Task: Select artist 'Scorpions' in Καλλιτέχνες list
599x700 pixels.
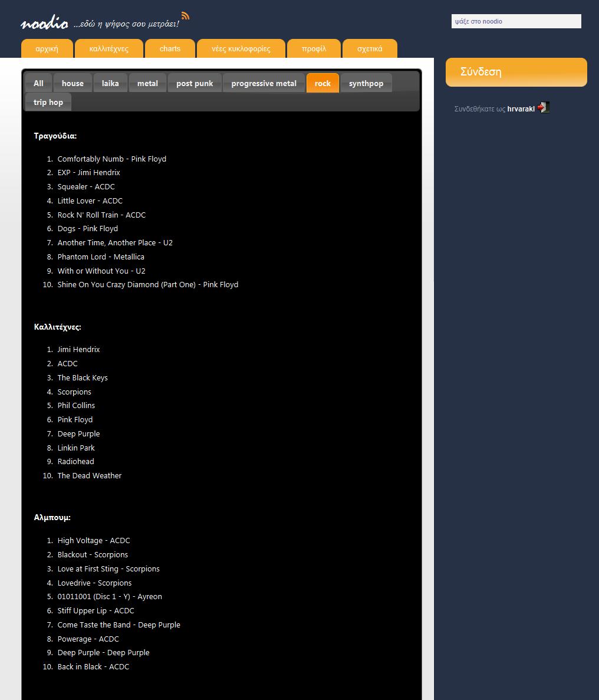Action: coord(74,392)
